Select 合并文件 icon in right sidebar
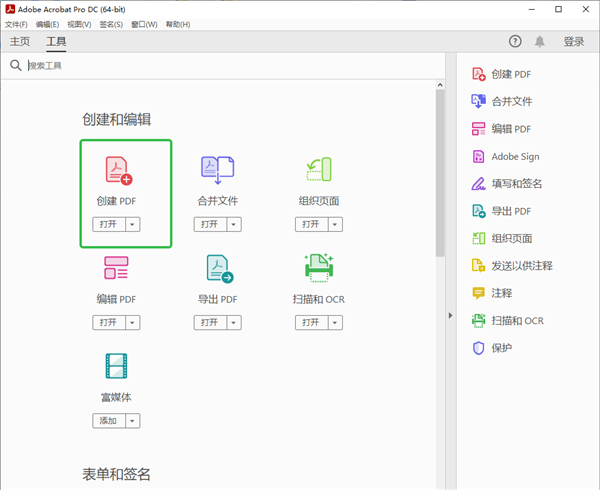The image size is (600, 490). point(478,101)
